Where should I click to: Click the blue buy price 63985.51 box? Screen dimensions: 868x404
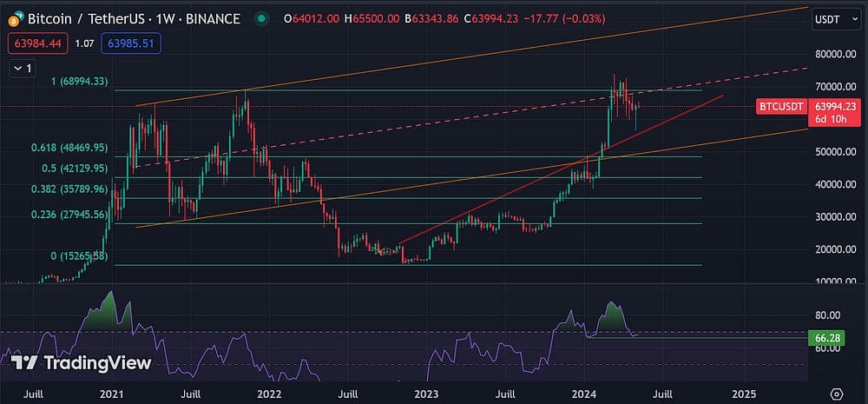coord(131,43)
